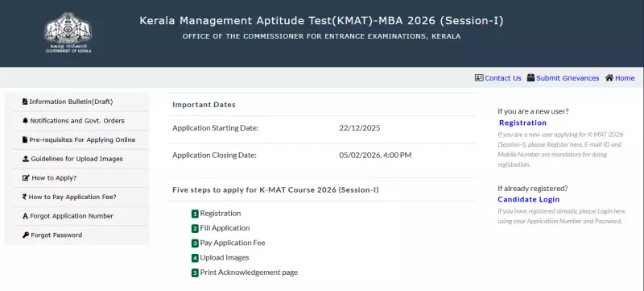Click the Fill Application step text

[x=225, y=228]
